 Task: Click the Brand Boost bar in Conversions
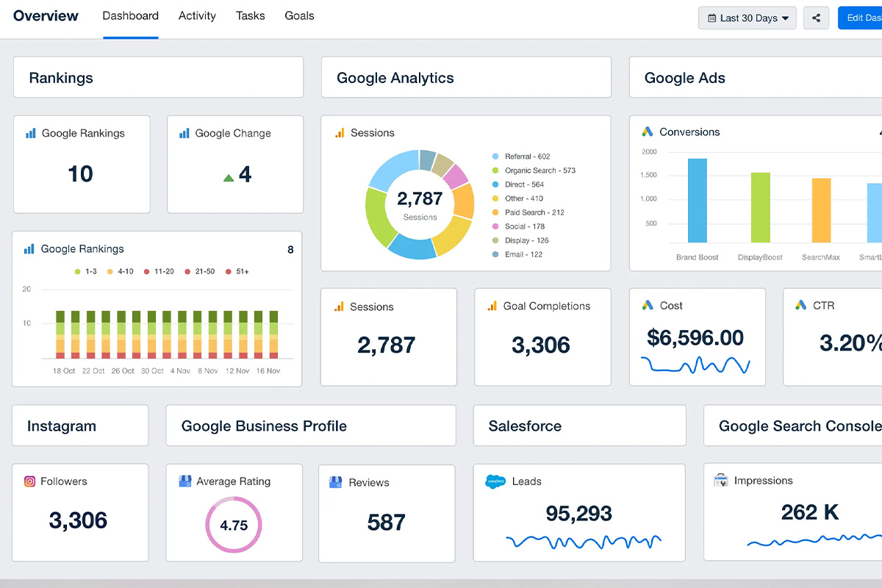coord(697,200)
